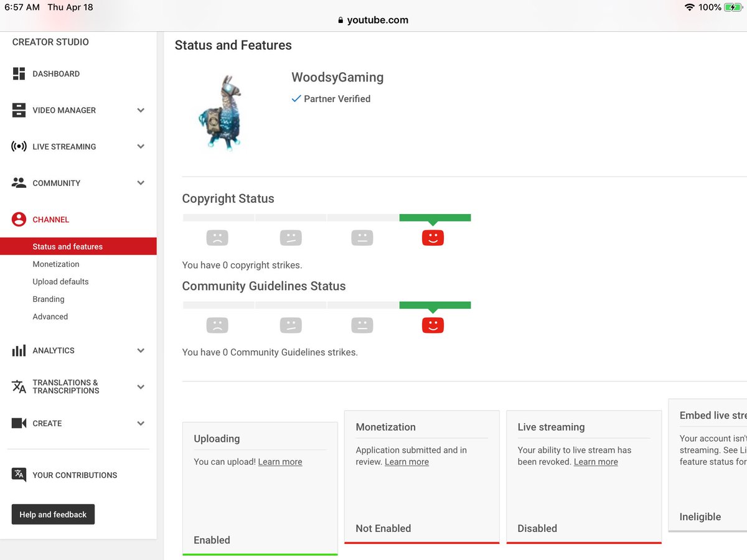Click the Disabled status in Live streaming card

(x=537, y=528)
